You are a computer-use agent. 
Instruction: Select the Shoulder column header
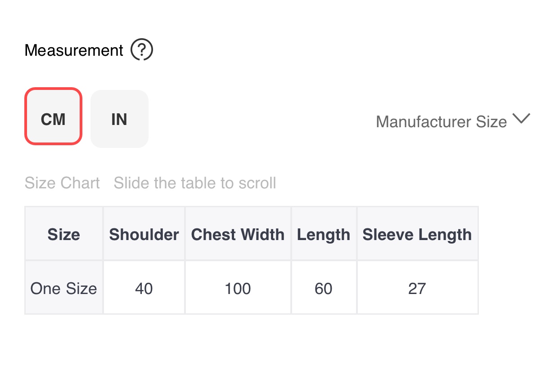tap(144, 234)
